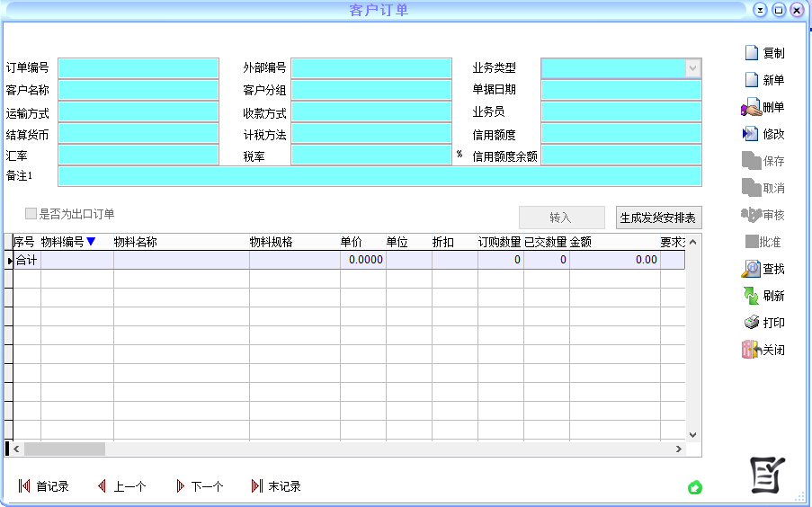The image size is (812, 507).
Task: Click 生成发货安排表 button
Action: pyautogui.click(x=658, y=218)
